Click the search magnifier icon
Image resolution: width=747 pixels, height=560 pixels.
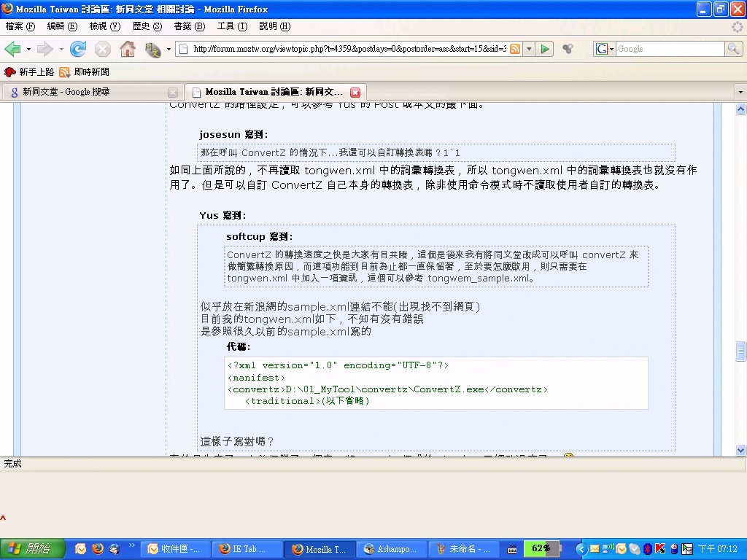[733, 49]
